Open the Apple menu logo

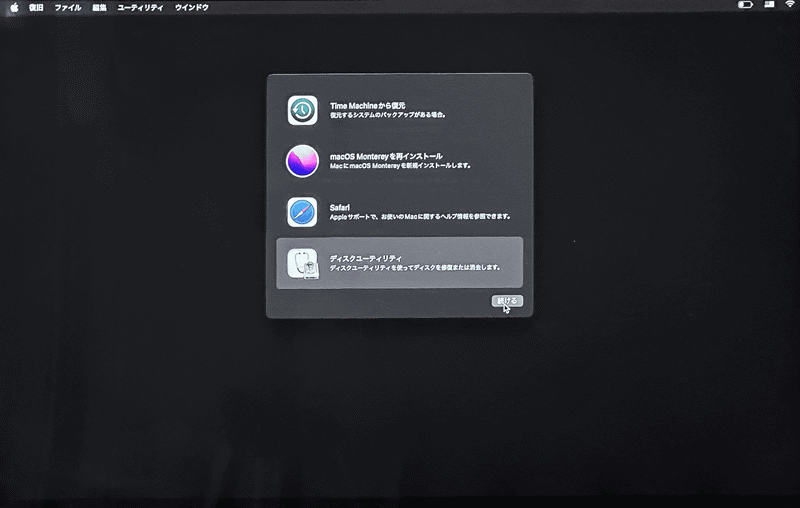click(x=14, y=8)
